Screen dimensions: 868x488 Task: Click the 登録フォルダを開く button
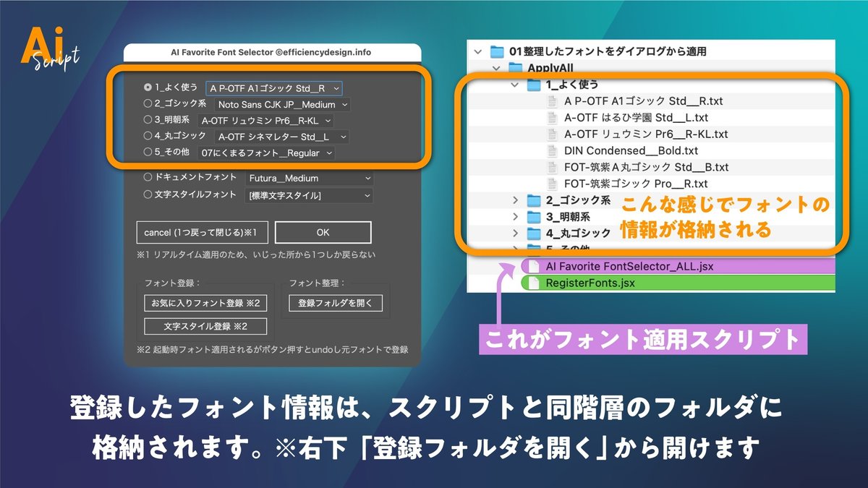(335, 303)
